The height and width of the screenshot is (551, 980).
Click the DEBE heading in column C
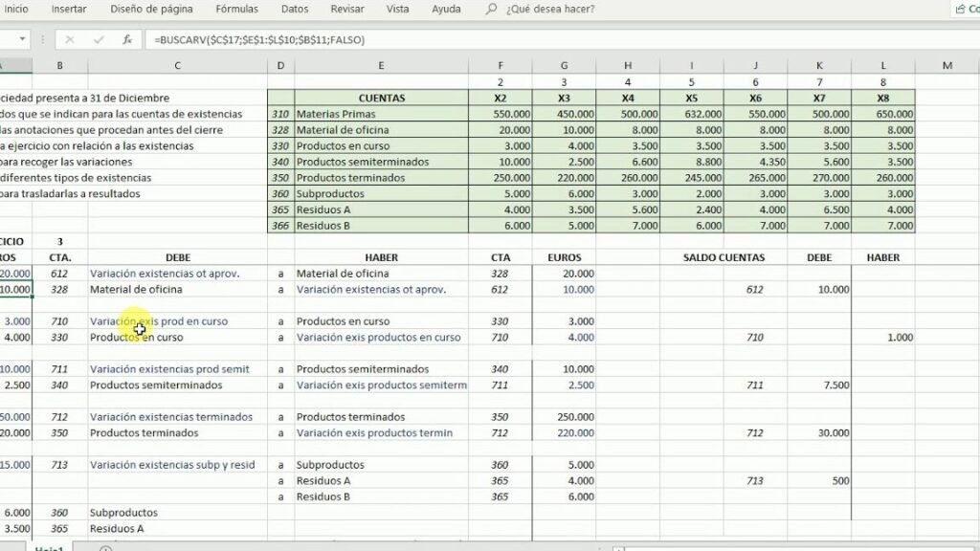pyautogui.click(x=177, y=257)
